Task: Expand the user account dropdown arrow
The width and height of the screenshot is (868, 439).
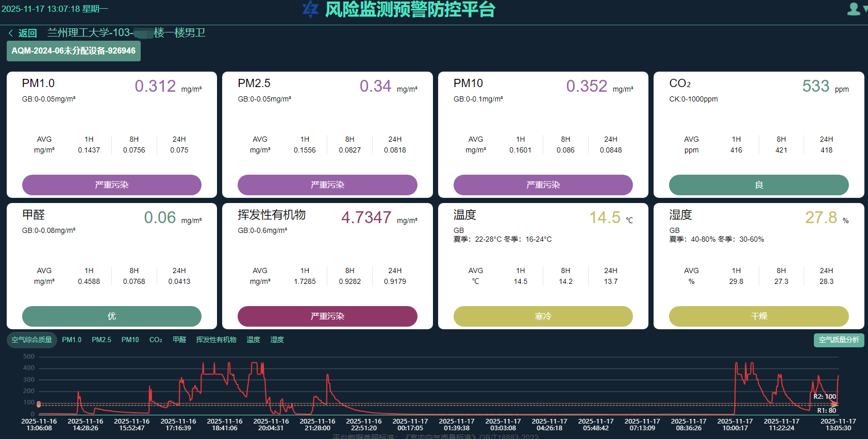Action: click(864, 9)
